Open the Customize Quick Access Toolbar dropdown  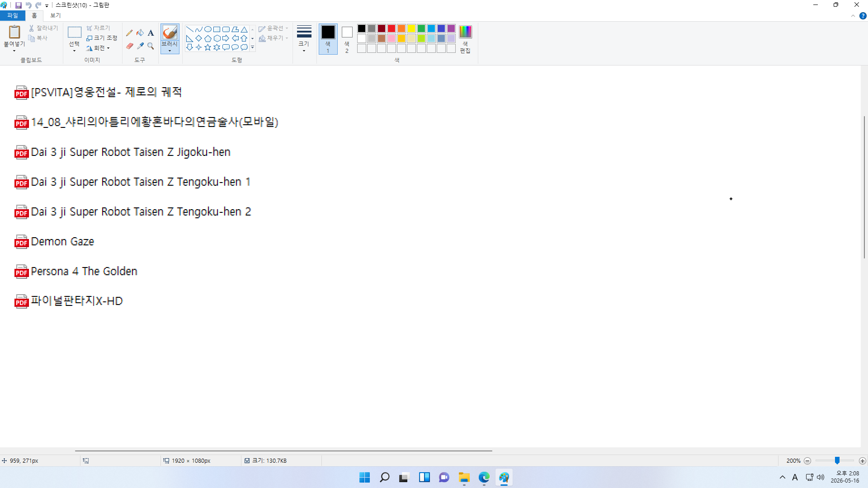47,6
